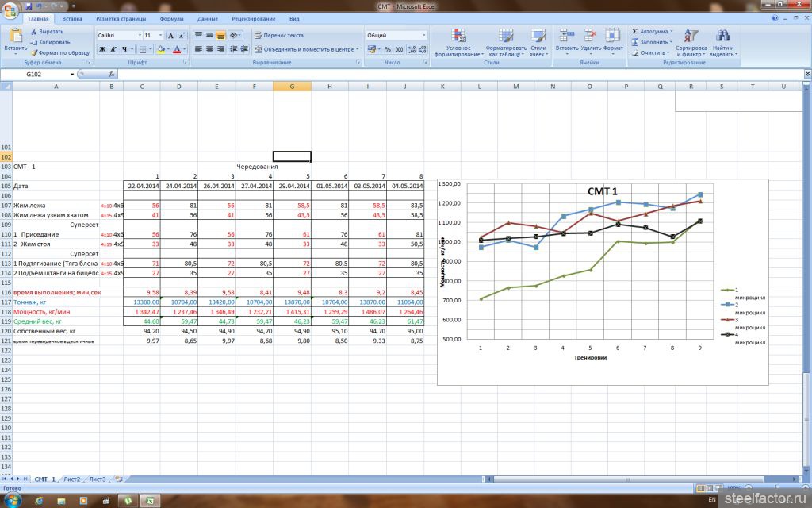Decrease font size with small A button

[x=182, y=35]
